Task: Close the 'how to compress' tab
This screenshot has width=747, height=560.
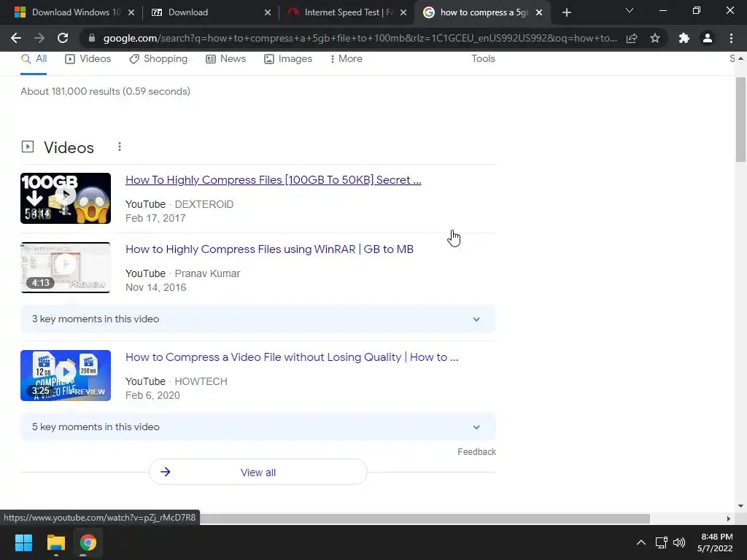Action: (539, 12)
